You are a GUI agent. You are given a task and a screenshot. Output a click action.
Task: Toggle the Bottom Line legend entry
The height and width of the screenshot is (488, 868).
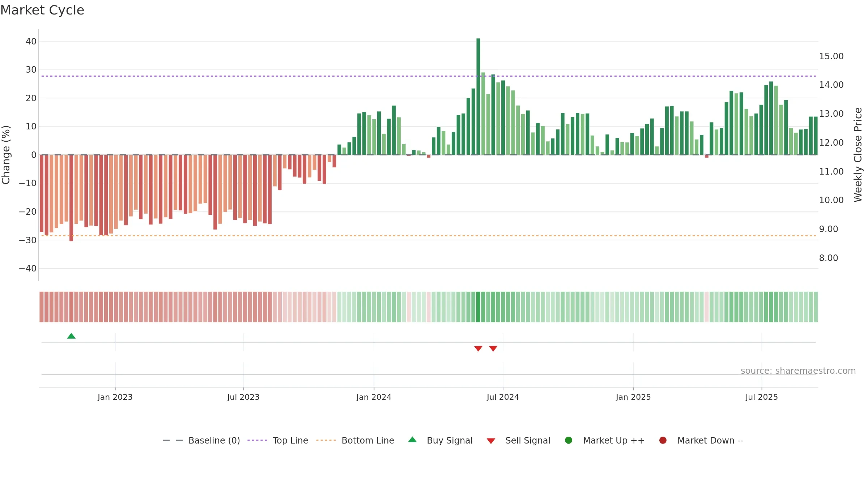pyautogui.click(x=355, y=440)
